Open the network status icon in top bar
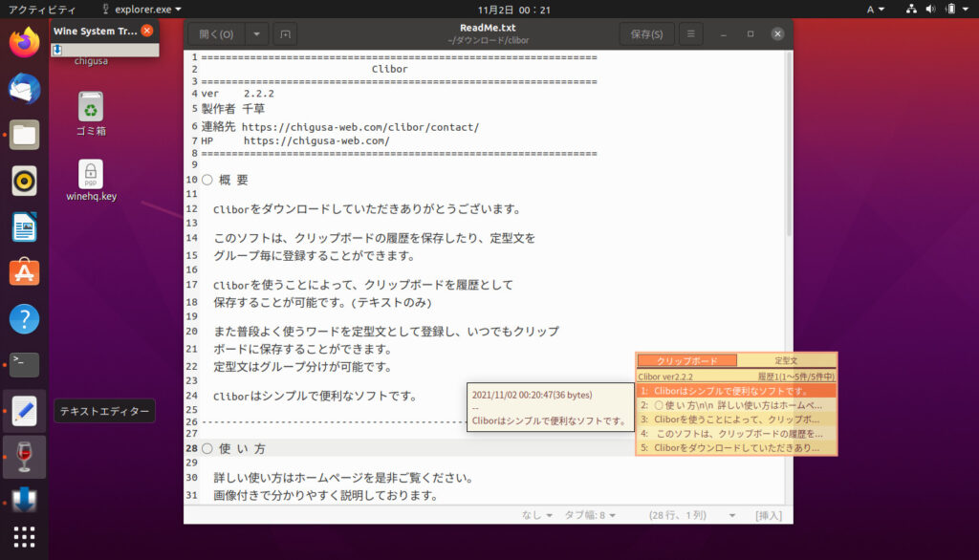Image resolution: width=979 pixels, height=560 pixels. 911,9
